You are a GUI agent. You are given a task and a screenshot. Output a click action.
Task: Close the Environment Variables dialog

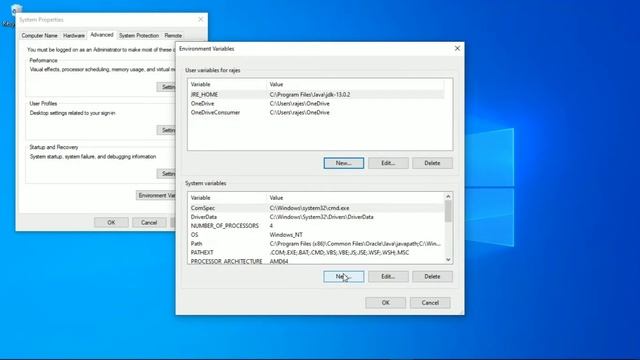coord(457,48)
